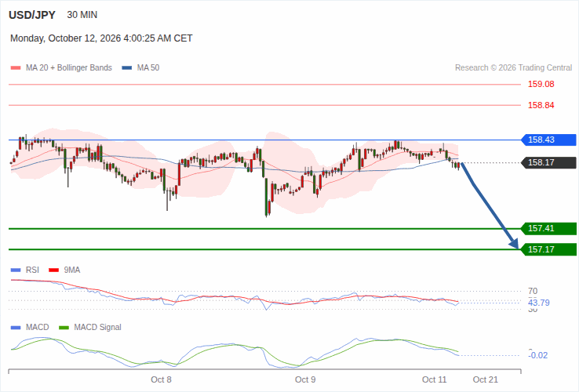The width and height of the screenshot is (579, 392).
Task: Click the black 158.17 current price tag
Action: 548,162
